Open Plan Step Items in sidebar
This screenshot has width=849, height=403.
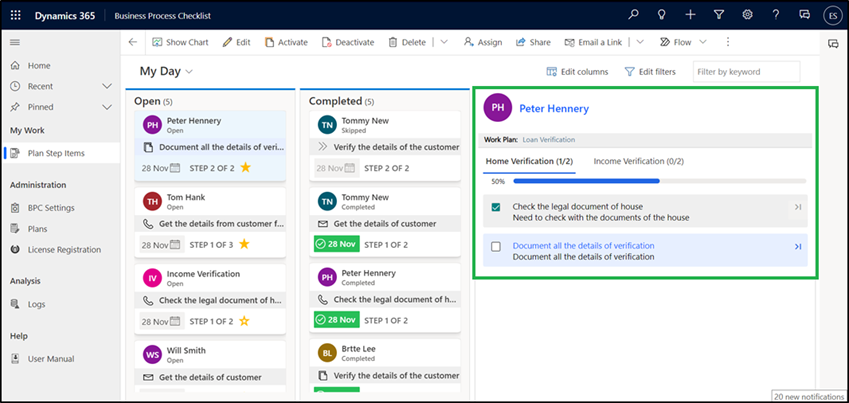pyautogui.click(x=56, y=152)
